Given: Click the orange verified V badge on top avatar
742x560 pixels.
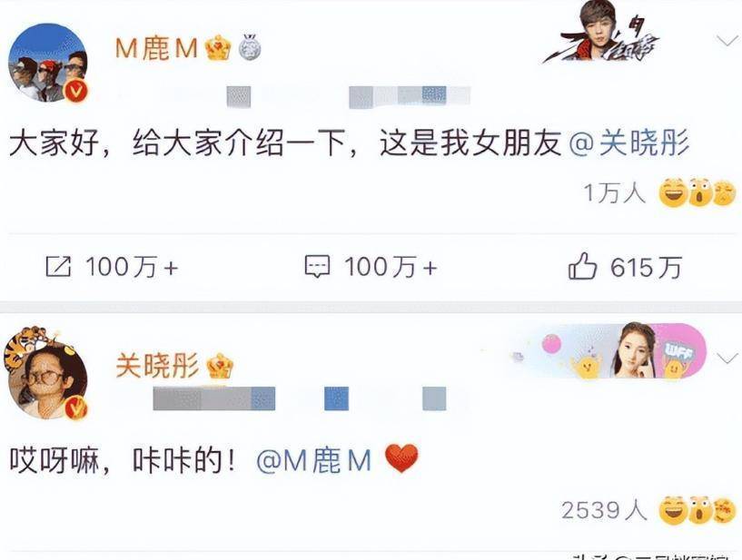Looking at the screenshot, I should [76, 91].
